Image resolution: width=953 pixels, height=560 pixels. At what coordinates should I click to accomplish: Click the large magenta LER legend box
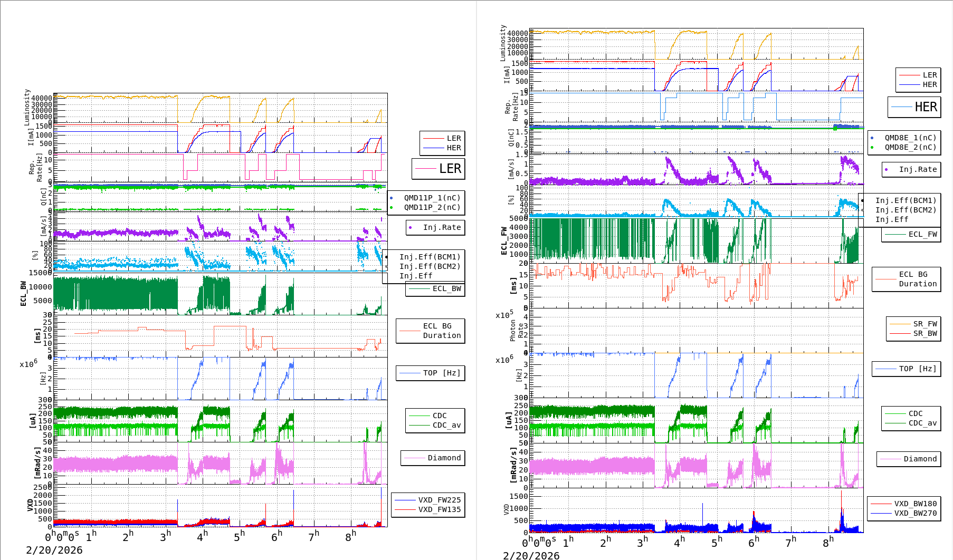pyautogui.click(x=438, y=169)
